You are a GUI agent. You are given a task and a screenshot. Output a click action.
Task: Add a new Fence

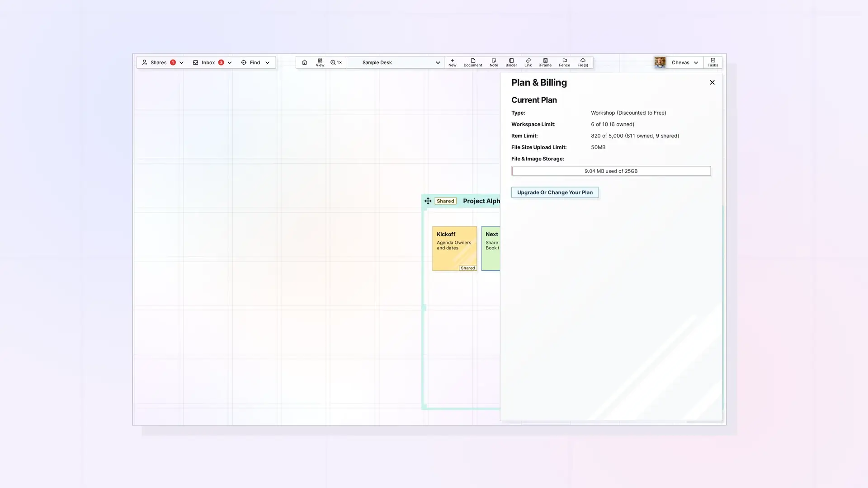(564, 62)
